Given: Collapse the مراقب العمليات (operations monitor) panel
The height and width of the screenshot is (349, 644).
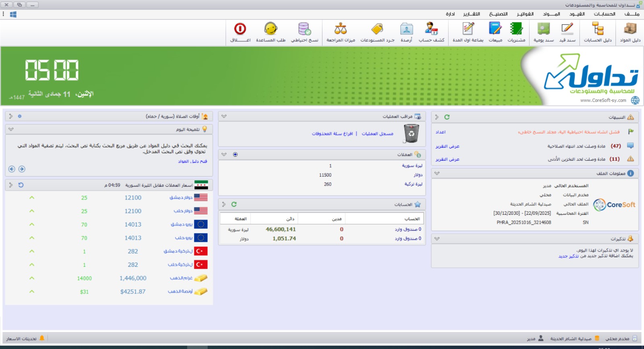Looking at the screenshot, I should pyautogui.click(x=224, y=116).
